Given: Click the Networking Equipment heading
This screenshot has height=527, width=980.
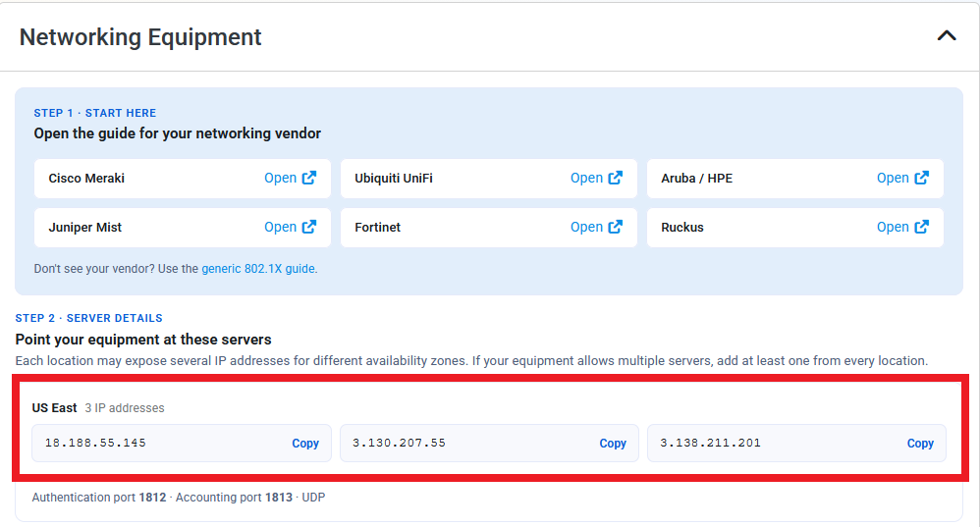Looking at the screenshot, I should 140,37.
